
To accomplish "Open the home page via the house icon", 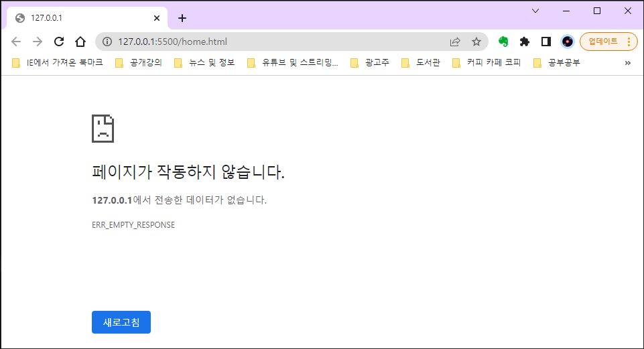I will tap(80, 42).
